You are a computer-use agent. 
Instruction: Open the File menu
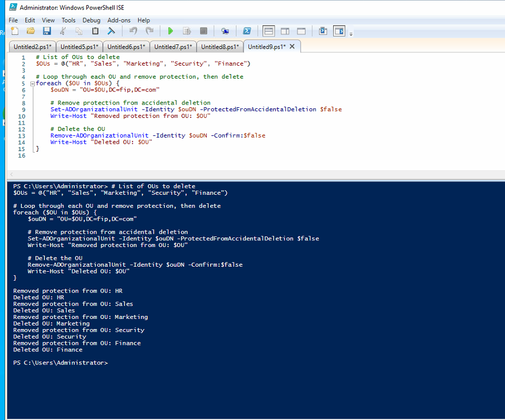coord(13,20)
